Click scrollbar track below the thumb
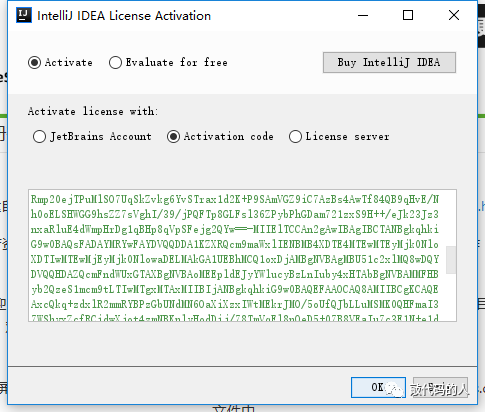This screenshot has width=485, height=412. (x=451, y=297)
